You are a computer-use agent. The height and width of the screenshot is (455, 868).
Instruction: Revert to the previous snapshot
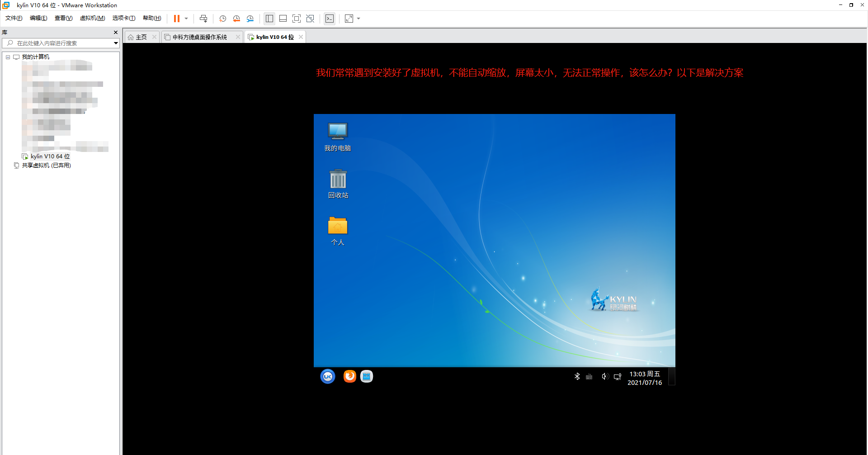coord(236,19)
